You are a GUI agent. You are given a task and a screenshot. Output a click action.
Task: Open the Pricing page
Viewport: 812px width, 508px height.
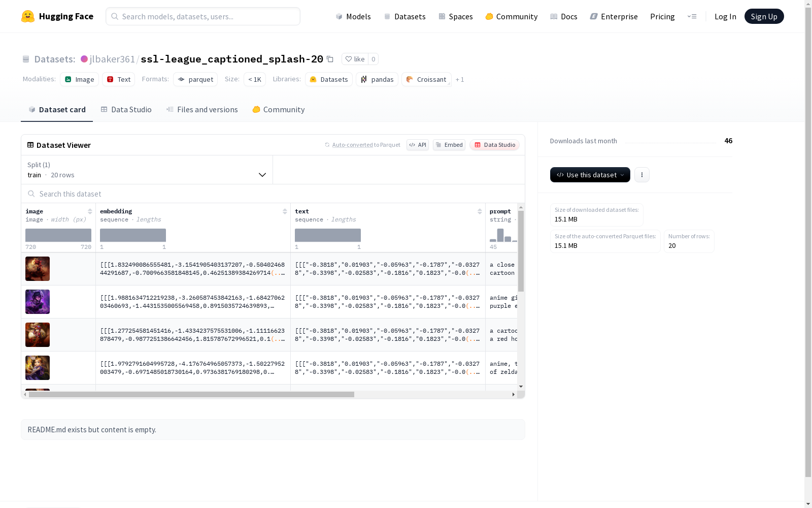[x=662, y=16]
